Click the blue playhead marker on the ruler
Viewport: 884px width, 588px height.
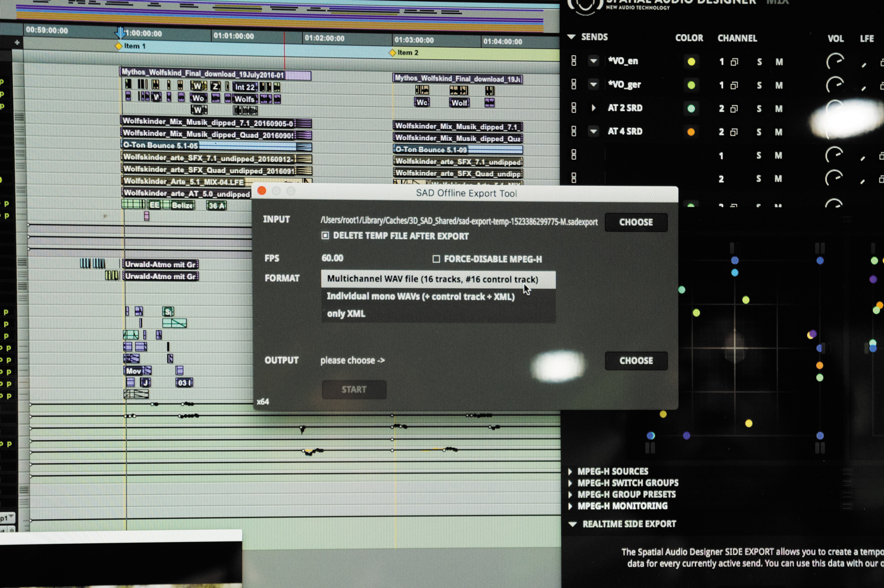[120, 32]
